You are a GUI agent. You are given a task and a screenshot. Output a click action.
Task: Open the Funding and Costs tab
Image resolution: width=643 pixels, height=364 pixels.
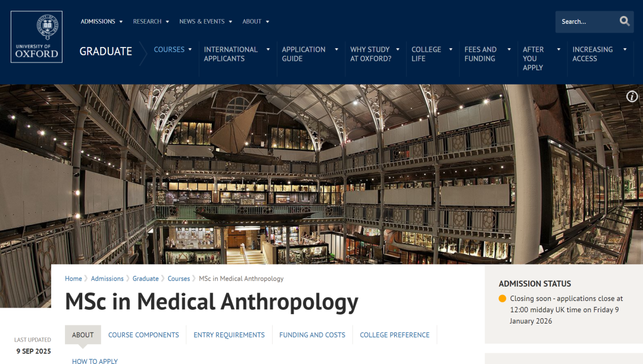312,335
